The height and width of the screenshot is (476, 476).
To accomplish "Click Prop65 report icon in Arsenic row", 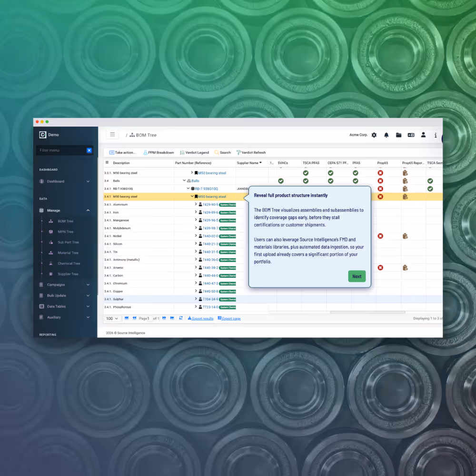I will (405, 268).
